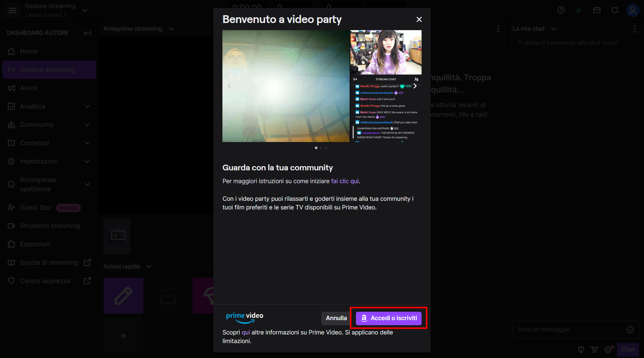Viewport: 644px width, 358px height.
Task: Open the help question mark icon
Action: [561, 10]
